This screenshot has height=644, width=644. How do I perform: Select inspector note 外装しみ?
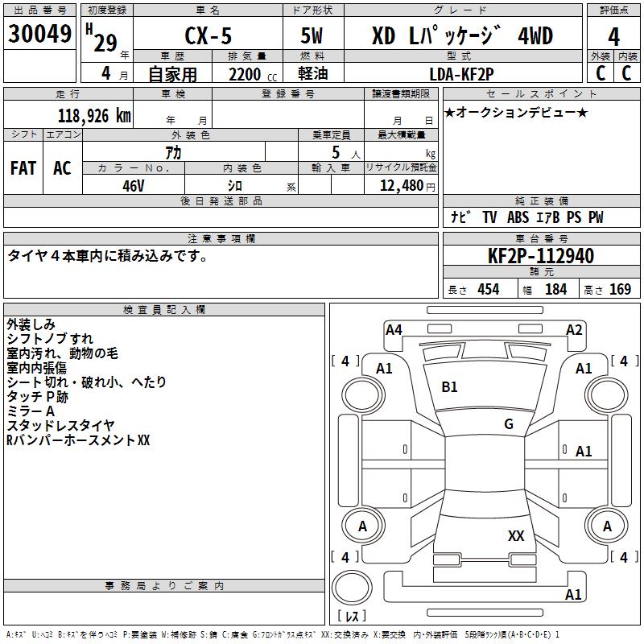[x=31, y=324]
